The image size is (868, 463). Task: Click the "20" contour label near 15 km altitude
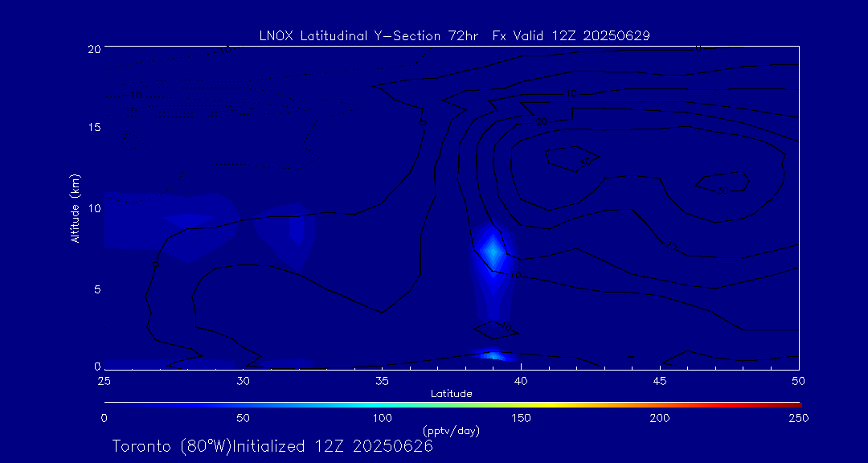pos(542,122)
